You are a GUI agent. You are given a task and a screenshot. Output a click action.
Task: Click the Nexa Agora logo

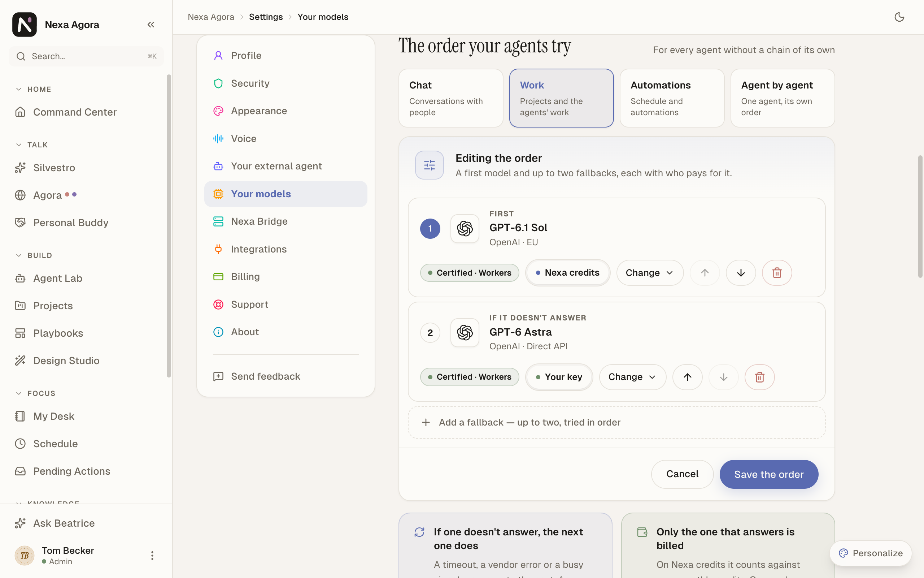(x=25, y=25)
